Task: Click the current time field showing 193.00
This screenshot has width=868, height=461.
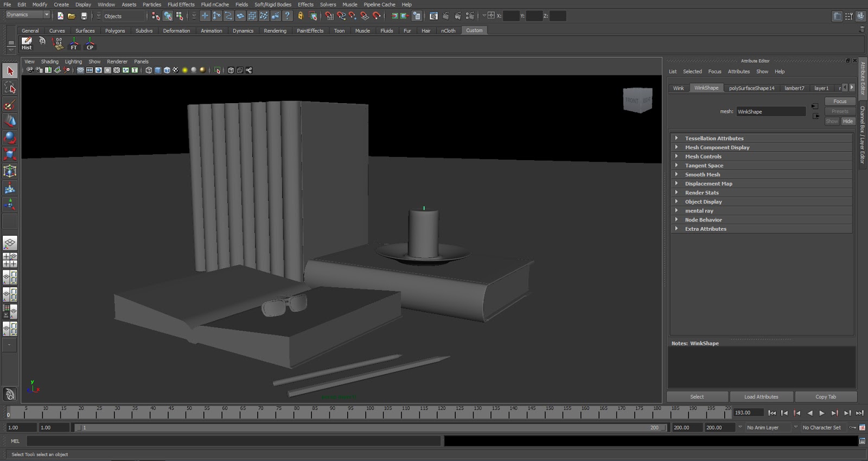Action: pos(748,413)
